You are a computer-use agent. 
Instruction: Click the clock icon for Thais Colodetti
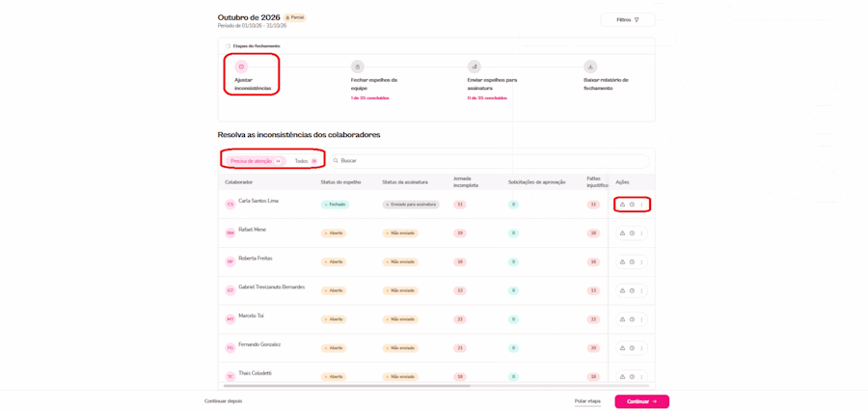[x=632, y=376]
